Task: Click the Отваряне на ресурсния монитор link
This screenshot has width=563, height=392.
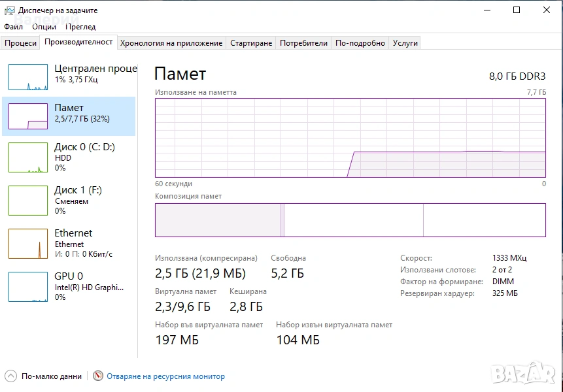Action: coord(165,376)
